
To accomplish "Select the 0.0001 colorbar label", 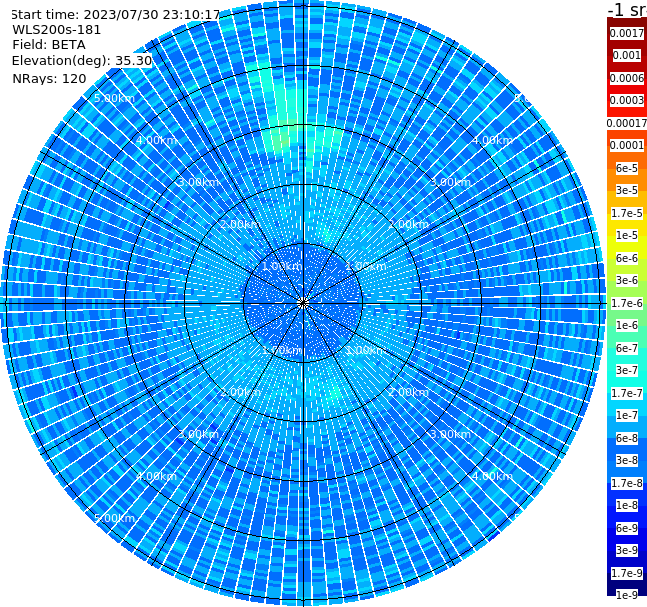I will tap(627, 145).
